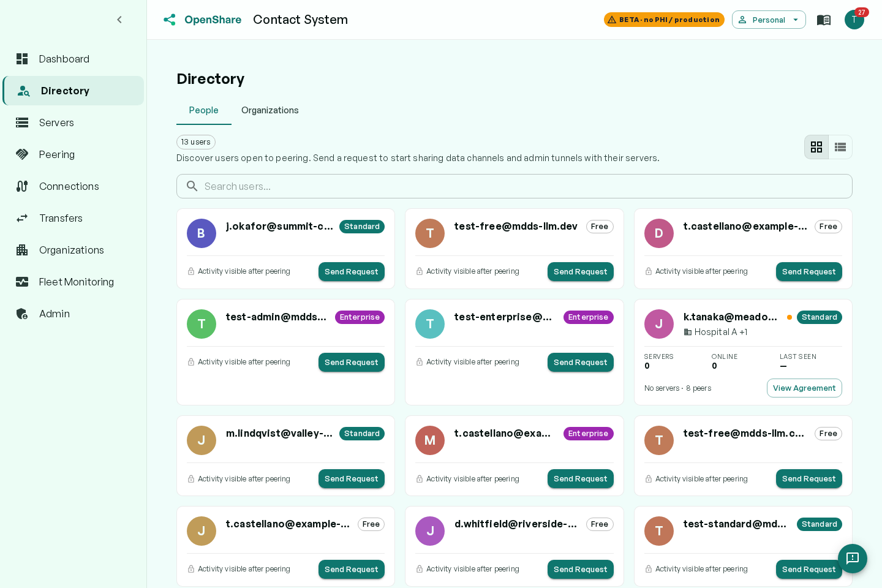882x588 pixels.
Task: Click 'No servers · 8 peers' text
Action: 677,388
